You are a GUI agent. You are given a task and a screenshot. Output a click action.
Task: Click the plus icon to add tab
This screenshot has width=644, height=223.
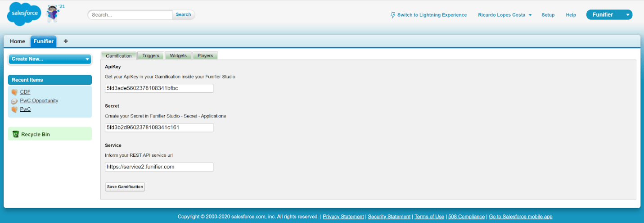[x=66, y=41]
